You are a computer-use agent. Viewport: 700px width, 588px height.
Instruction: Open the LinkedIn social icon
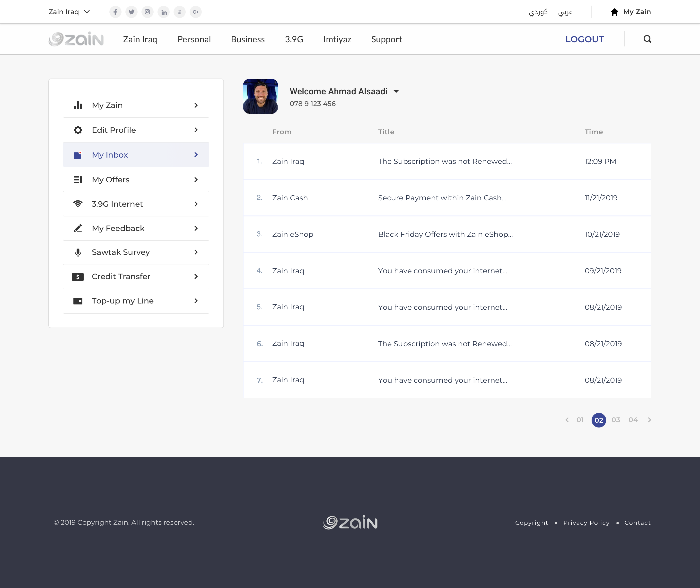click(x=164, y=12)
